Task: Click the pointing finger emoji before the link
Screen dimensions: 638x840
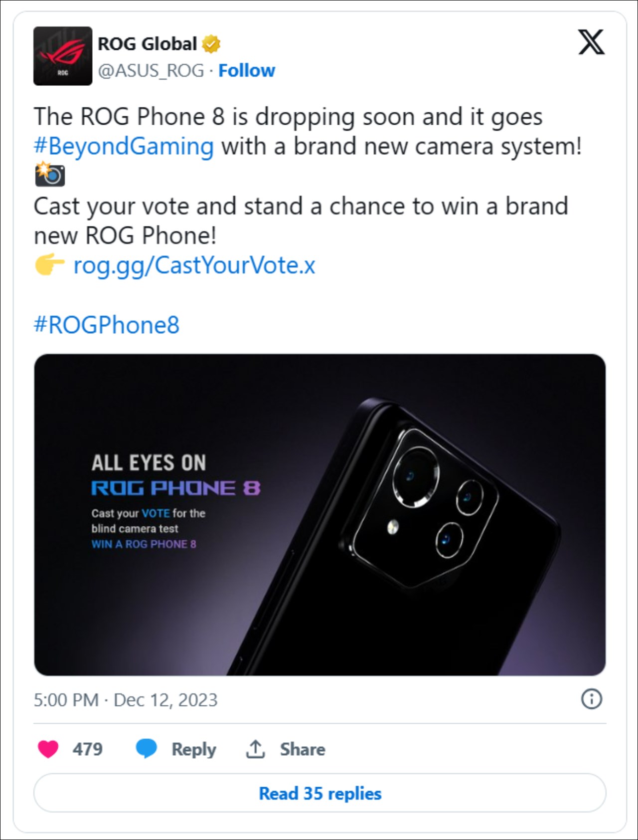Action: 49,266
